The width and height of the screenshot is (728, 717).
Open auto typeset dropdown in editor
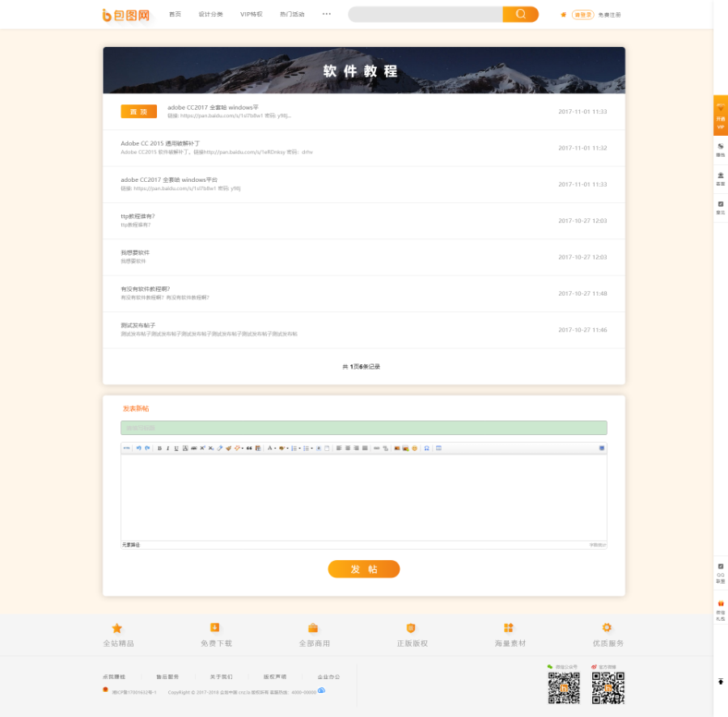[x=243, y=449]
